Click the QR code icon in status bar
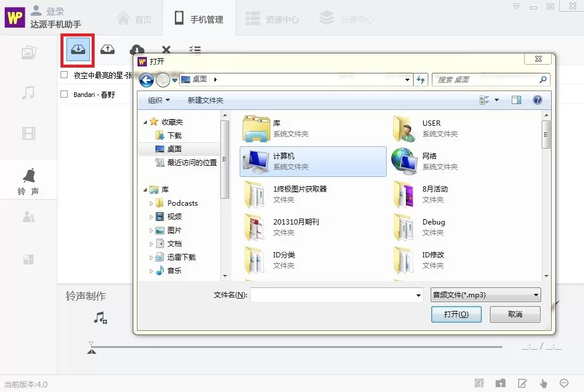 pyautogui.click(x=479, y=383)
